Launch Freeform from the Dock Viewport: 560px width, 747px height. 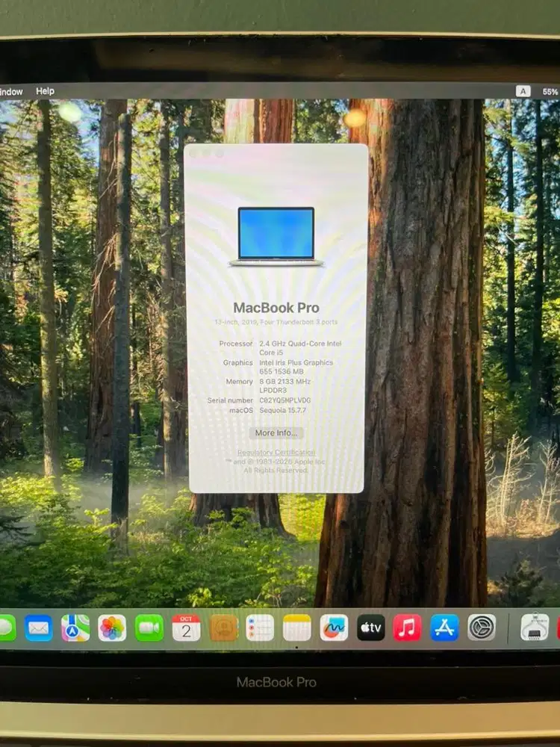pyautogui.click(x=334, y=627)
